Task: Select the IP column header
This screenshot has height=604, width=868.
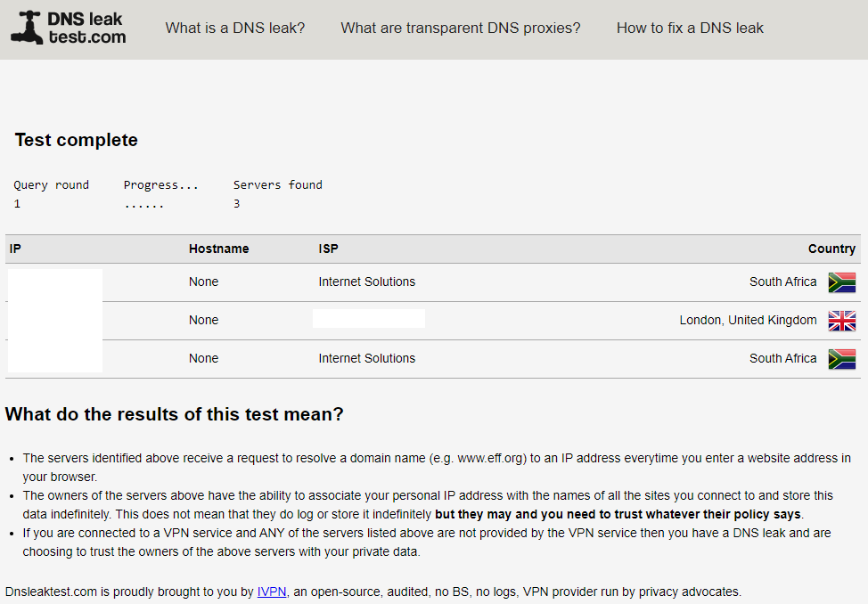Action: [15, 249]
